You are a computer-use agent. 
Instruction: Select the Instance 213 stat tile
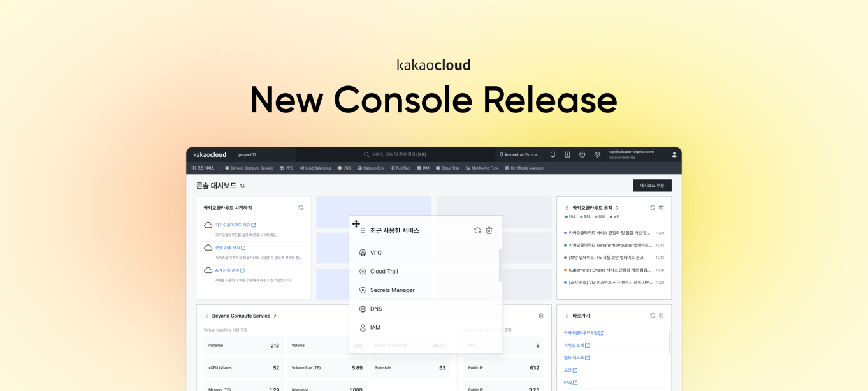[243, 346]
